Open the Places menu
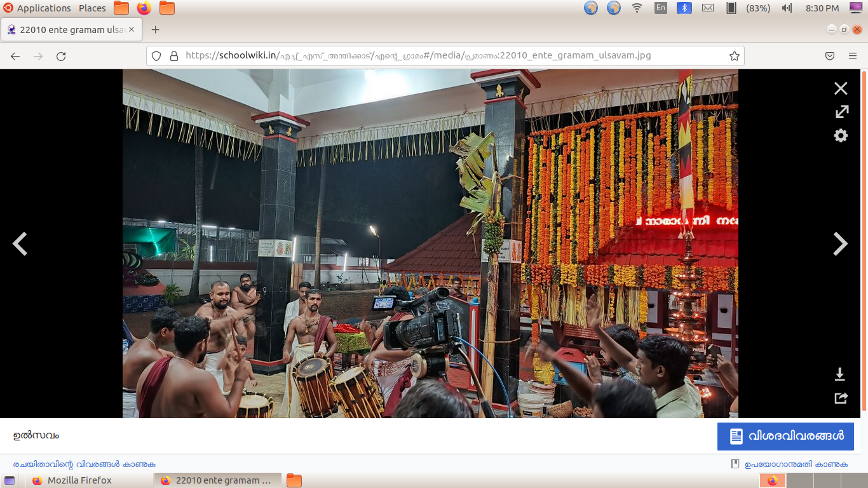Viewport: 868px width, 488px height. 92,8
